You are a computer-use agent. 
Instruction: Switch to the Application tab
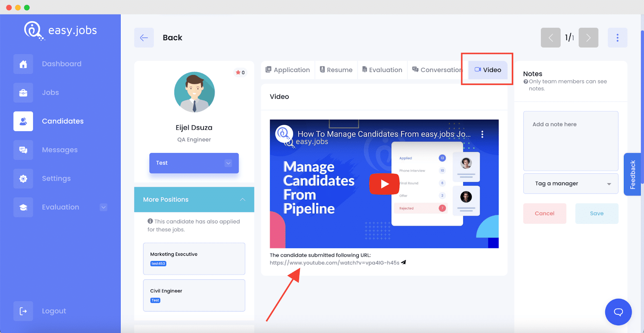288,70
